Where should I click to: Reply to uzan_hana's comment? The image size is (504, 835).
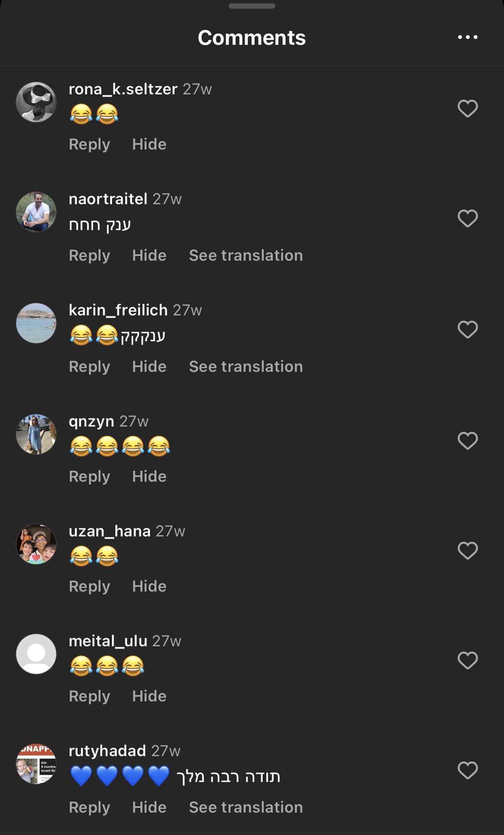[90, 586]
